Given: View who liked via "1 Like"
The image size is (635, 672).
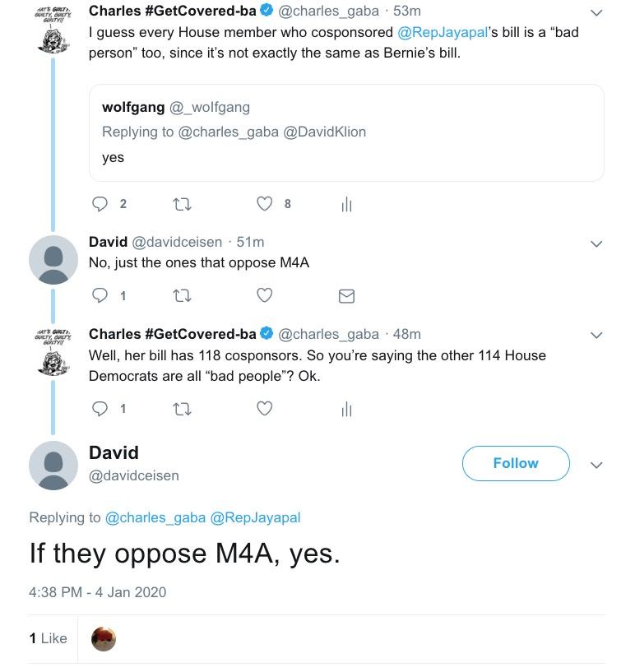Looking at the screenshot, I should click(x=49, y=638).
